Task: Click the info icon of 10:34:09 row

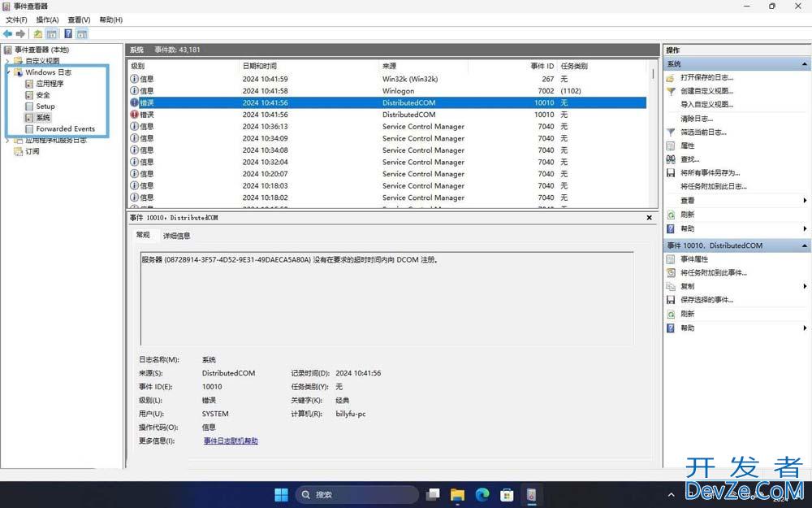Action: (134, 138)
